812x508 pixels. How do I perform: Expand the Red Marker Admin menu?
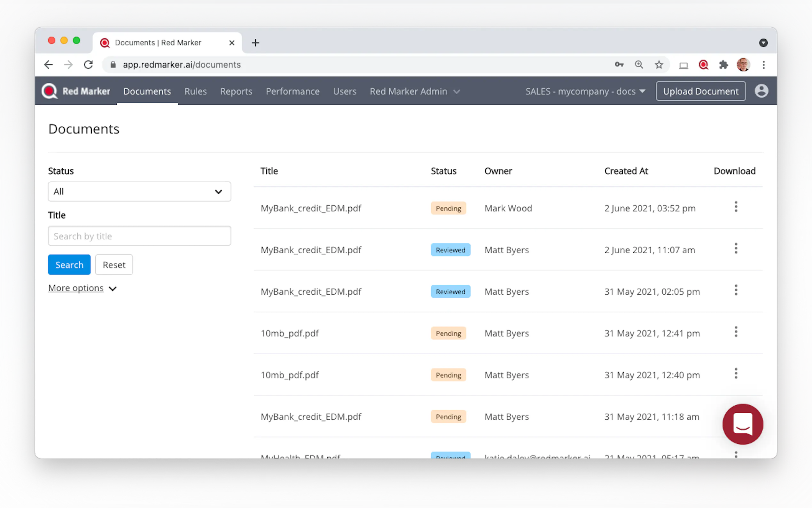tap(414, 91)
